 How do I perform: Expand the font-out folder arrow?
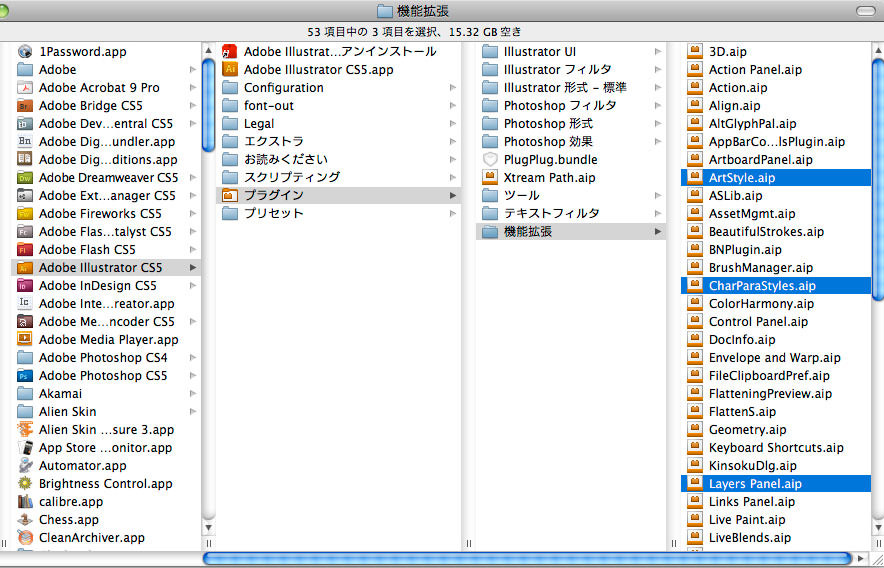(x=453, y=105)
